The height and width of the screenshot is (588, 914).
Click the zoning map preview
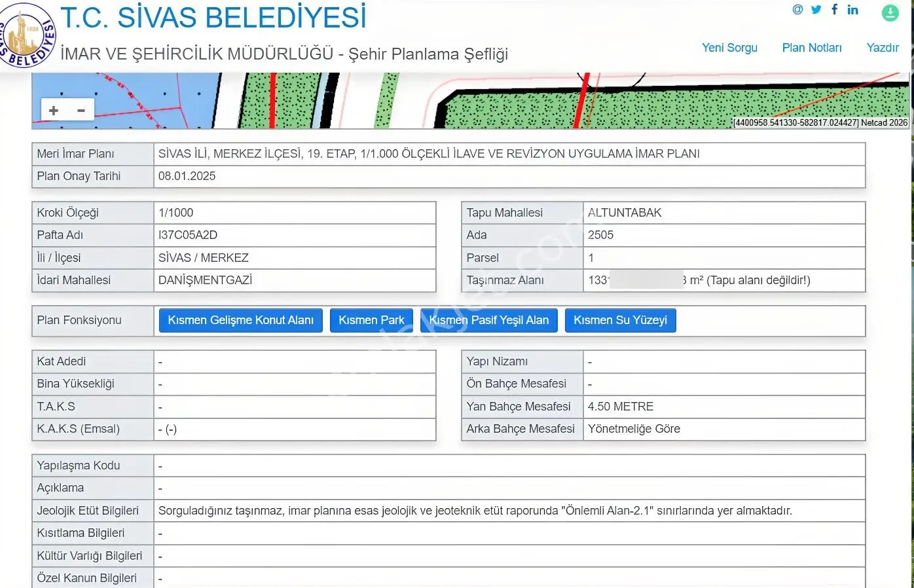[470, 100]
